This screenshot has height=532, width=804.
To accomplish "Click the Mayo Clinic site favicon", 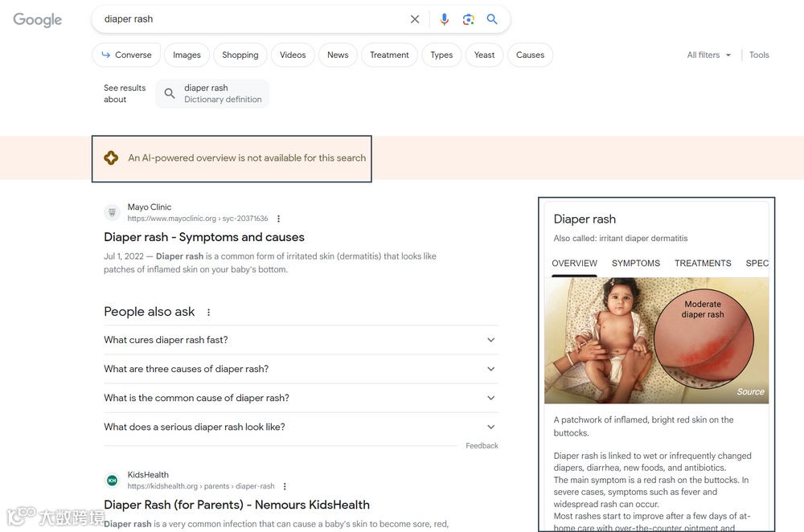I will (112, 212).
